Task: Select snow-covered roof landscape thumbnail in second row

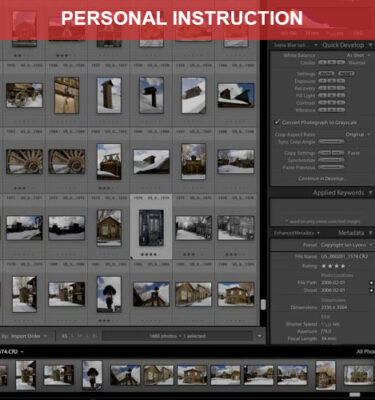Action: click(151, 162)
